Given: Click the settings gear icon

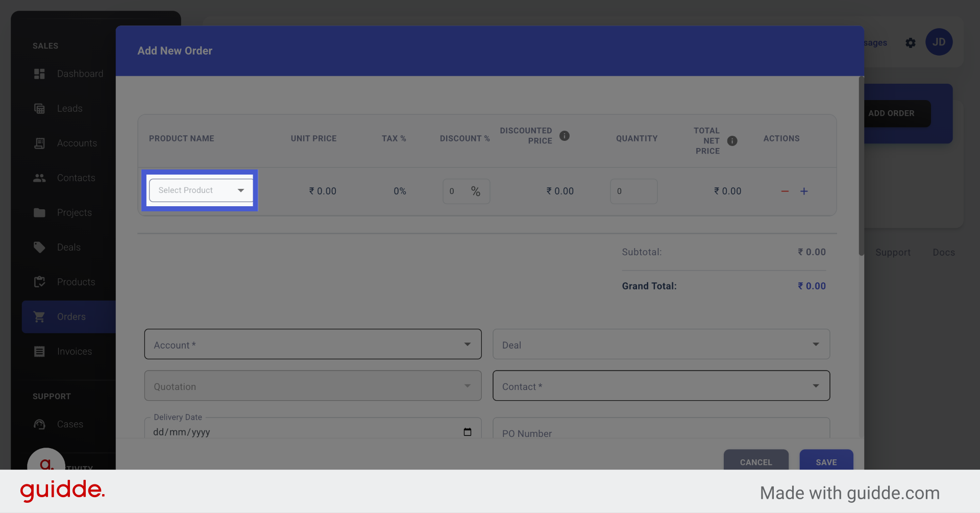Looking at the screenshot, I should pyautogui.click(x=911, y=43).
